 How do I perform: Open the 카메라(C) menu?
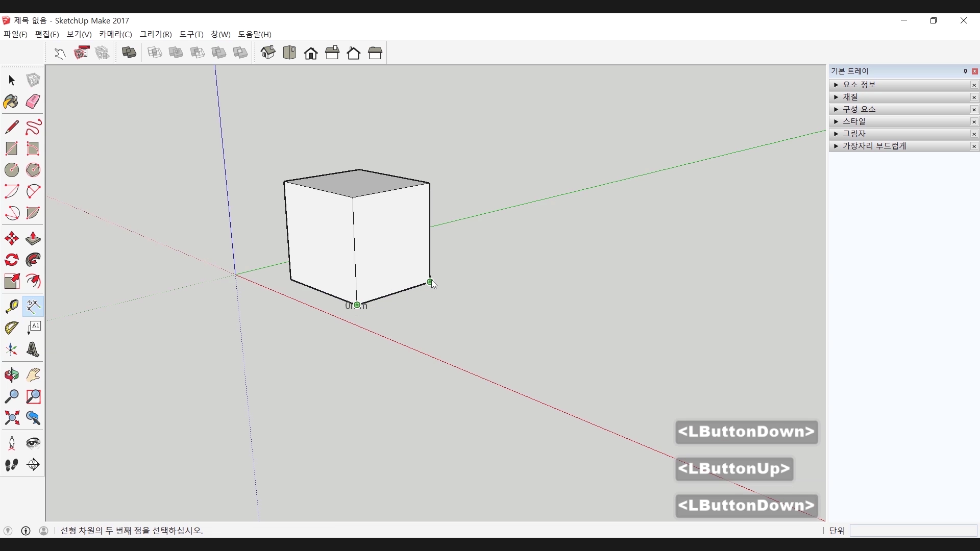(x=115, y=34)
